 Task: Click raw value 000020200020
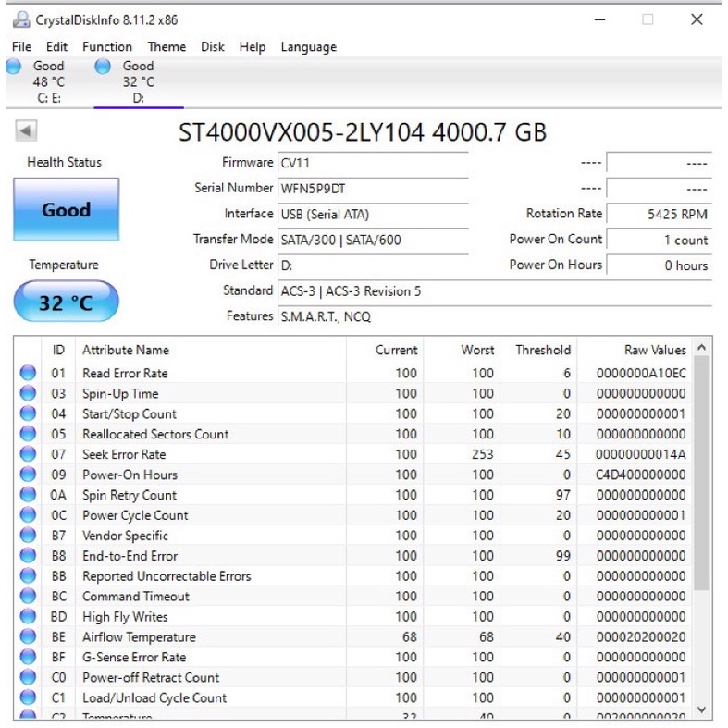[641, 637]
